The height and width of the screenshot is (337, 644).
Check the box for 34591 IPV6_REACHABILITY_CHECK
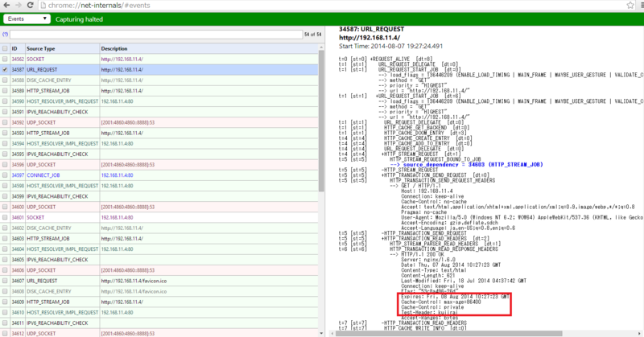(x=5, y=112)
